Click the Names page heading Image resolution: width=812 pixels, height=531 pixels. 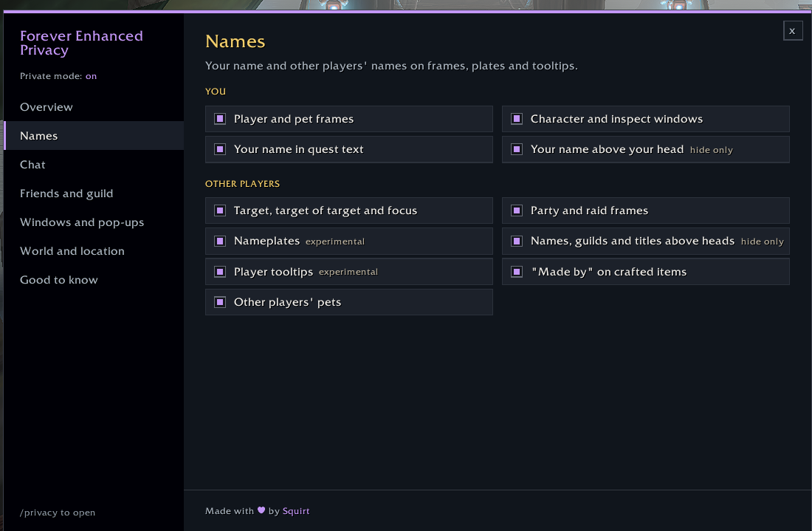(x=235, y=41)
